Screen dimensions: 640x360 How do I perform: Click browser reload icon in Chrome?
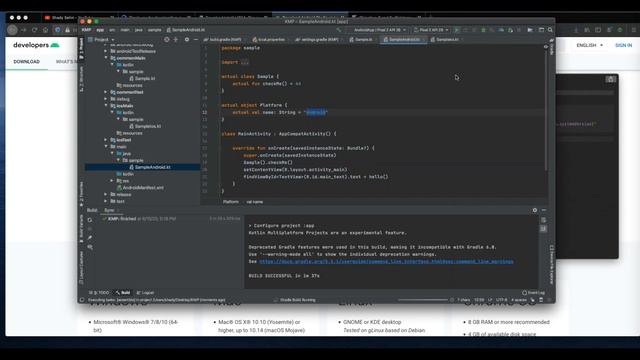[x=34, y=30]
